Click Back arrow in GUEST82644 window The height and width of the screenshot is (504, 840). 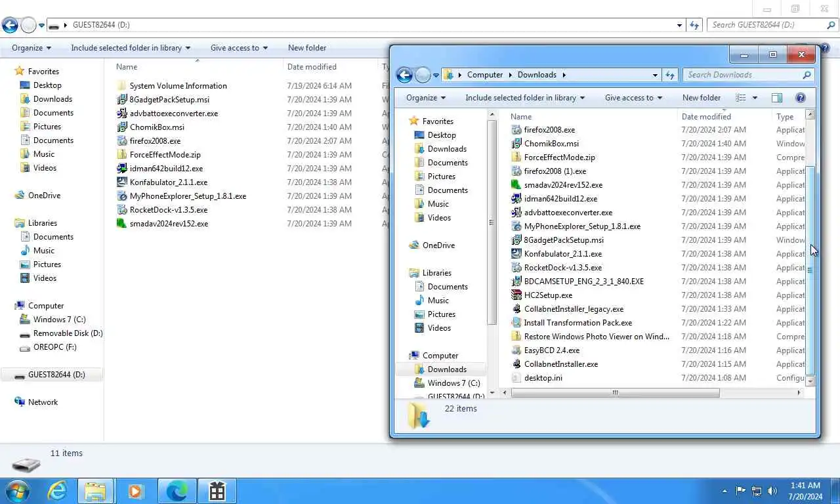pos(10,25)
